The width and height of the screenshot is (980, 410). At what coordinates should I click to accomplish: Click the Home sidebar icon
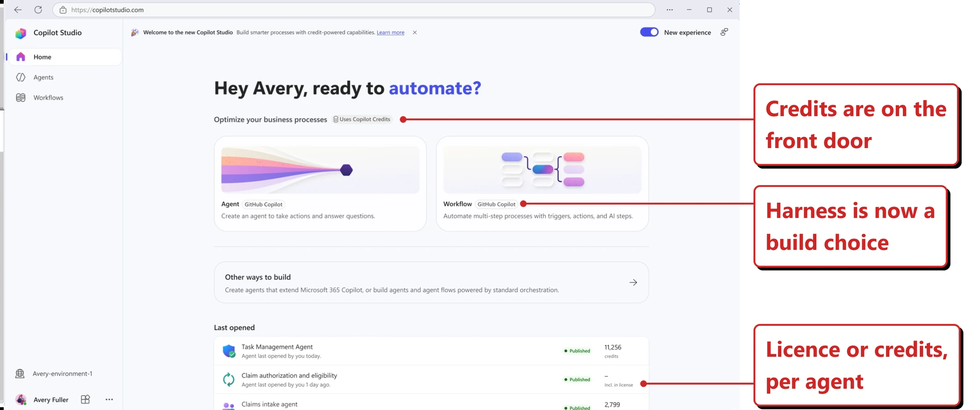click(21, 57)
